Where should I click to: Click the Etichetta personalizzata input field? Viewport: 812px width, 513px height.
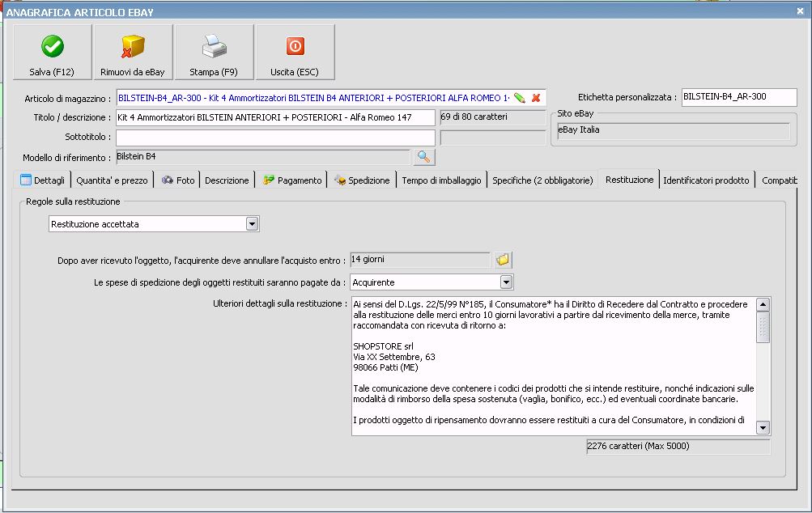coord(739,97)
